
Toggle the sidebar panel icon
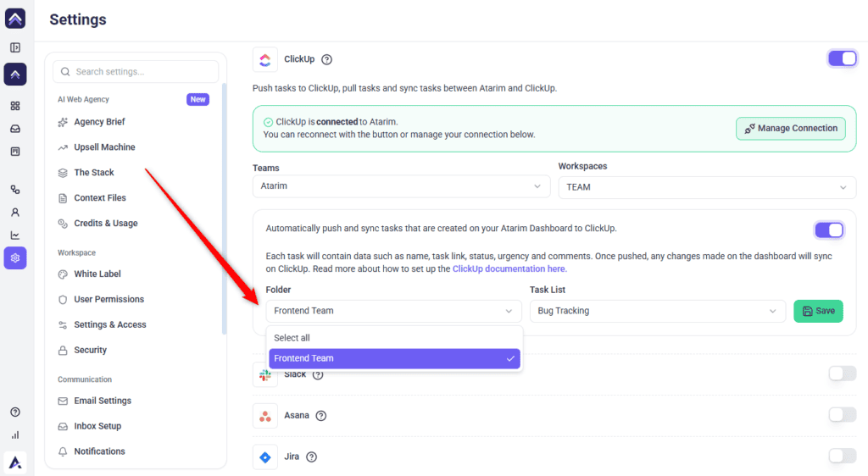point(15,47)
